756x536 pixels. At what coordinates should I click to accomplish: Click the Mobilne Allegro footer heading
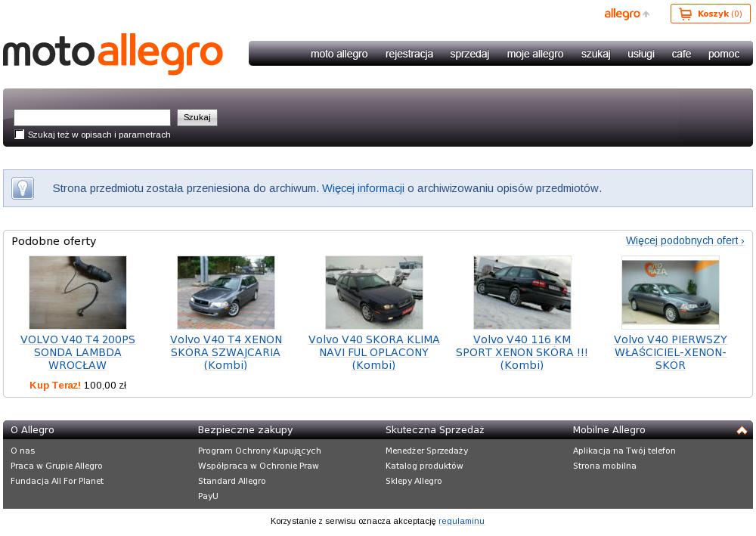coord(609,430)
